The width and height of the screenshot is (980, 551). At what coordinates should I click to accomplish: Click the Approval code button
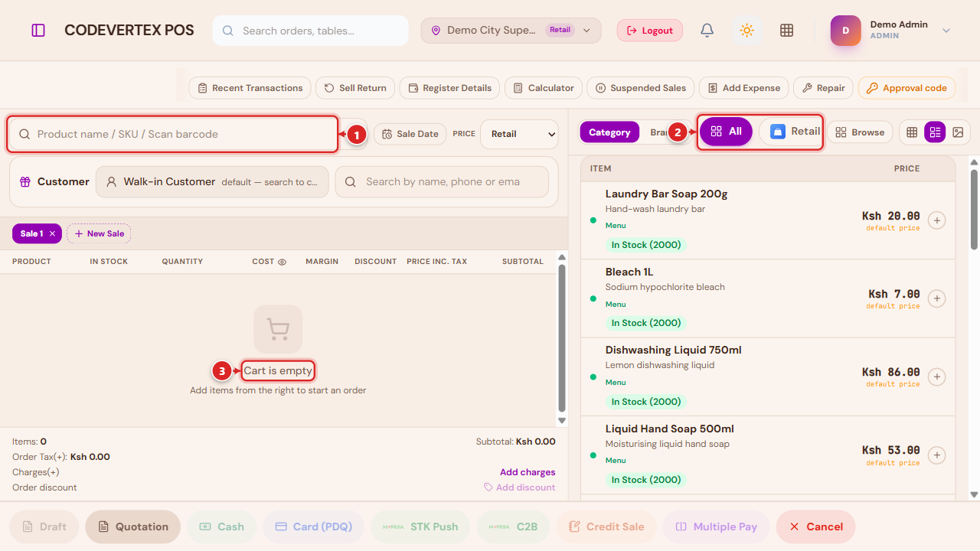[906, 88]
